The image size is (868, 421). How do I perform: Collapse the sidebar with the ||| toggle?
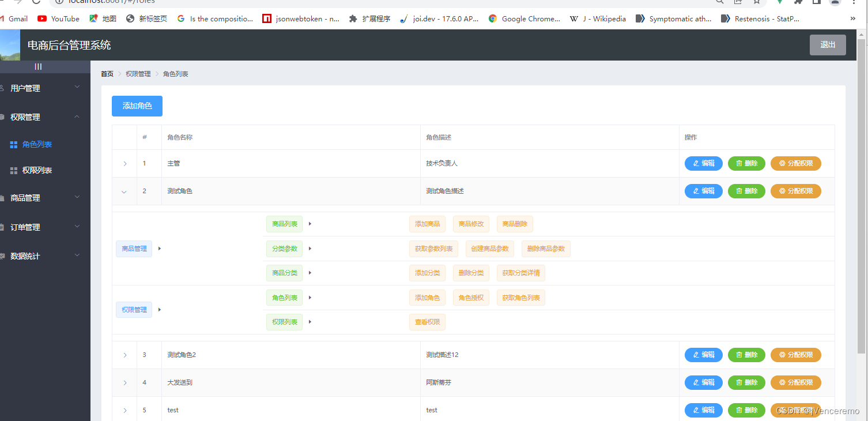(x=38, y=66)
